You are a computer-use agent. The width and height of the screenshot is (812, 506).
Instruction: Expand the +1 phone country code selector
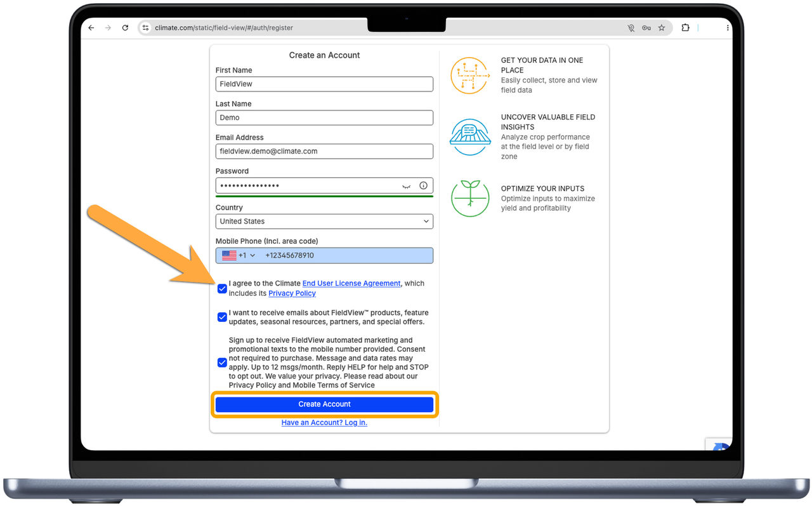[x=239, y=255]
